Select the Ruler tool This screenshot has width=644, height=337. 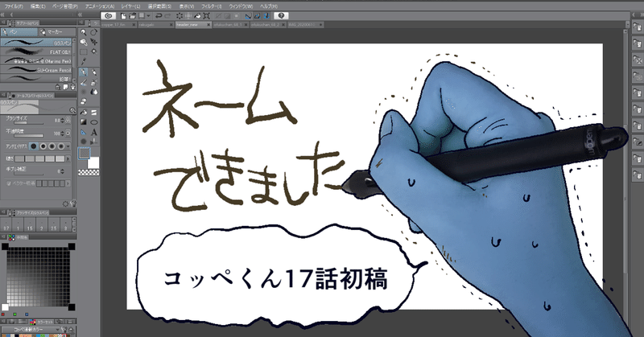coord(84,132)
